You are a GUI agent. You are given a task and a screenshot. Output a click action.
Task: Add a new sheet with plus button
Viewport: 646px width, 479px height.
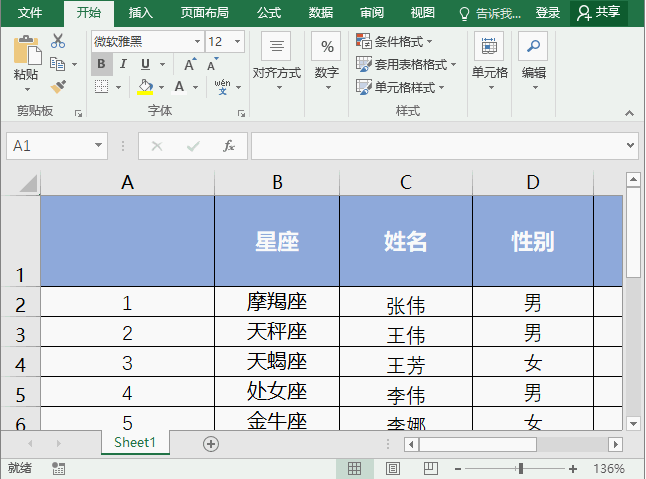pos(211,444)
